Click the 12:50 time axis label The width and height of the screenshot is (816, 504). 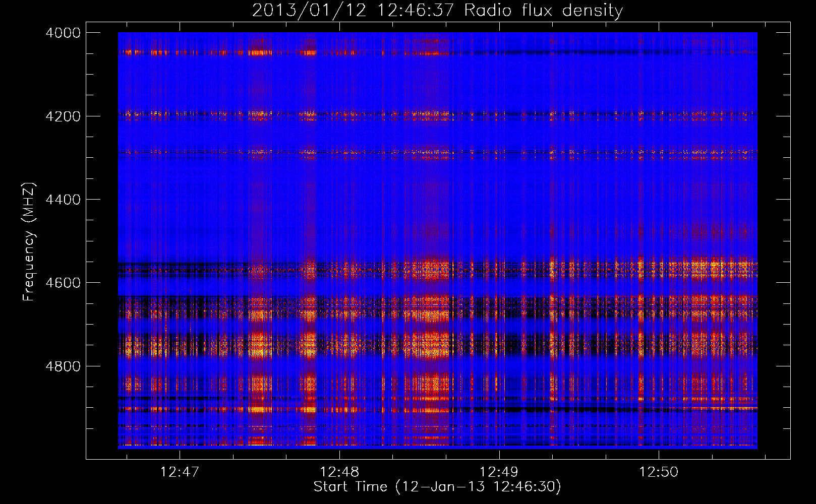tap(659, 472)
